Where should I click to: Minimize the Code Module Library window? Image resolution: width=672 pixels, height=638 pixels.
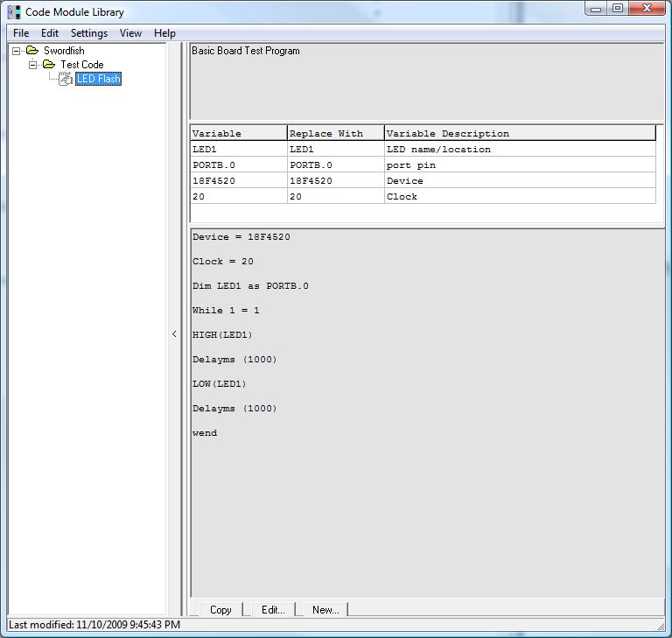(x=596, y=9)
